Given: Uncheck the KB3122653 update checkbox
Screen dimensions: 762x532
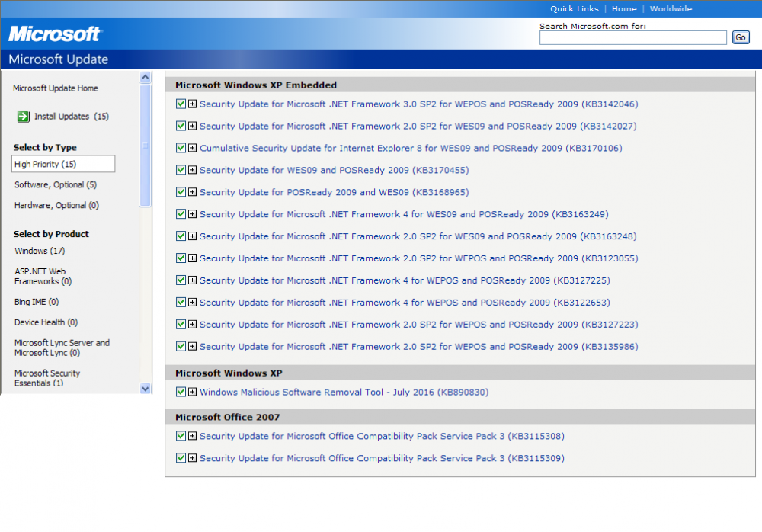Looking at the screenshot, I should 181,303.
